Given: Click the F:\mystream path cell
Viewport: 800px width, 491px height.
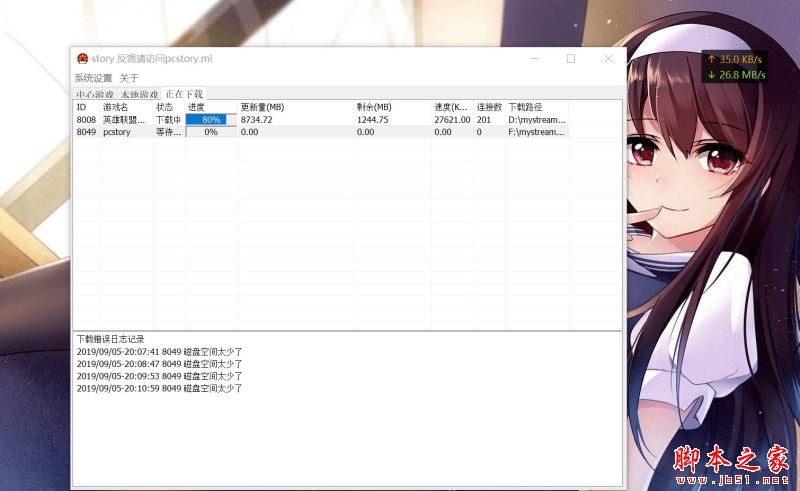Looking at the screenshot, I should 536,132.
